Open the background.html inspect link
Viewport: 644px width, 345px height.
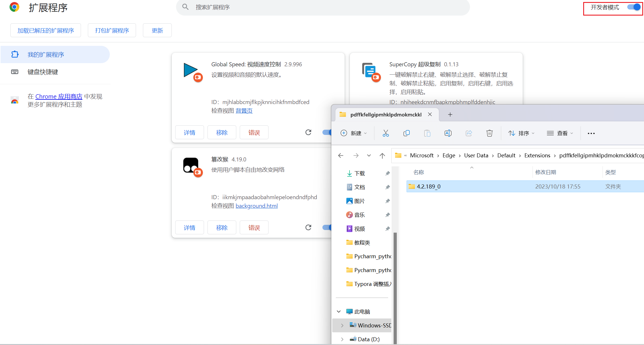pyautogui.click(x=256, y=206)
